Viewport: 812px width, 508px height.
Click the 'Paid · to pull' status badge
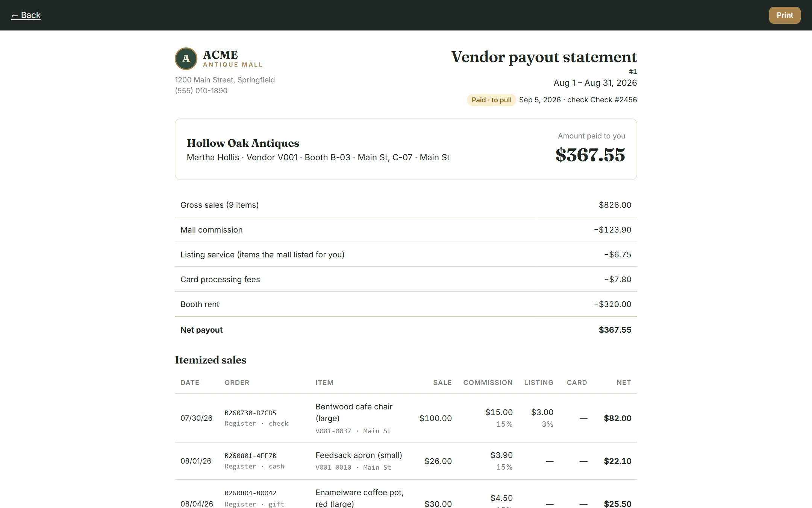[491, 100]
